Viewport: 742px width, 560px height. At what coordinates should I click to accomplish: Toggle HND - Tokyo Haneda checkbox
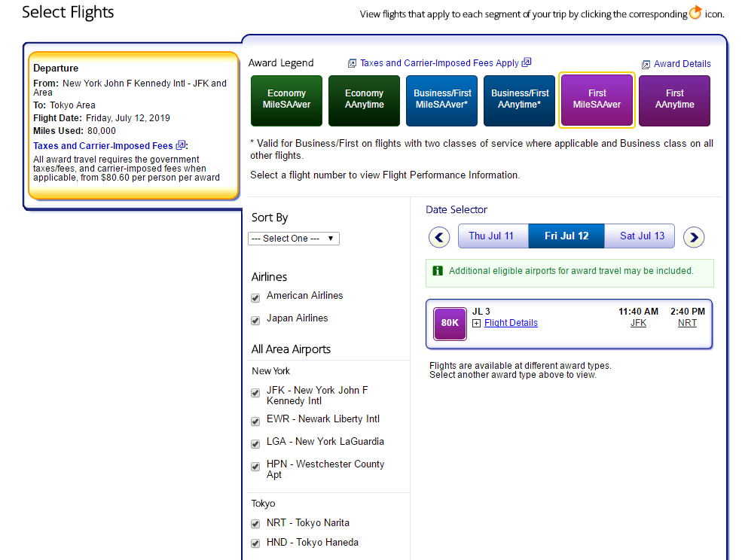click(255, 543)
